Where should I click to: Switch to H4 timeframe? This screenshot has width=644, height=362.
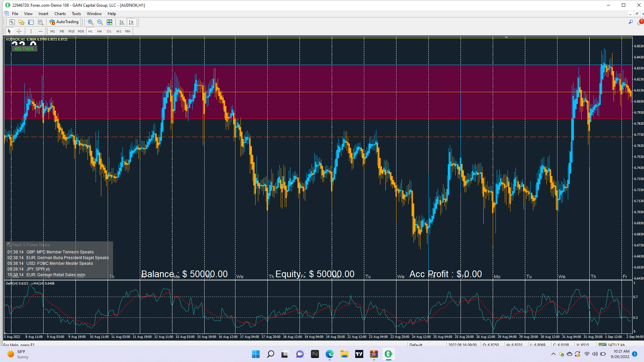(100, 31)
